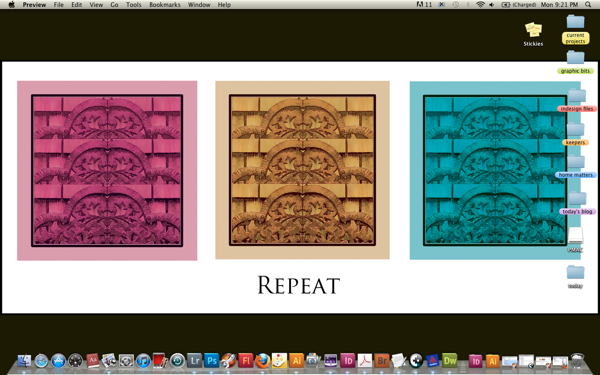Viewport: 600px width, 375px height.
Task: Open the View menu
Action: pos(96,5)
